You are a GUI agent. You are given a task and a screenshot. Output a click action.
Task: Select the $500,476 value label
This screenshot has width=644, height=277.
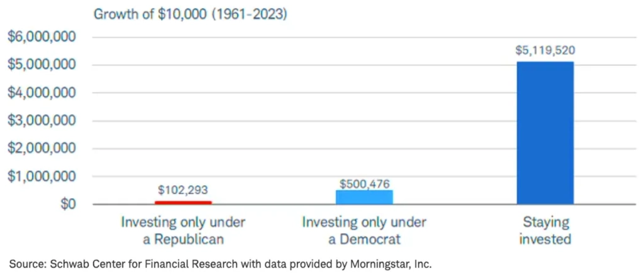tap(364, 183)
